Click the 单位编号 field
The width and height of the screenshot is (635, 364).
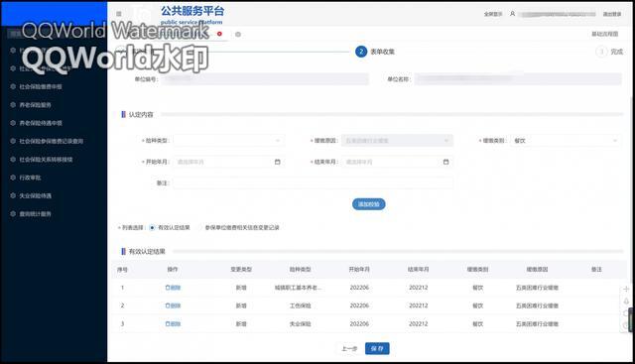265,79
